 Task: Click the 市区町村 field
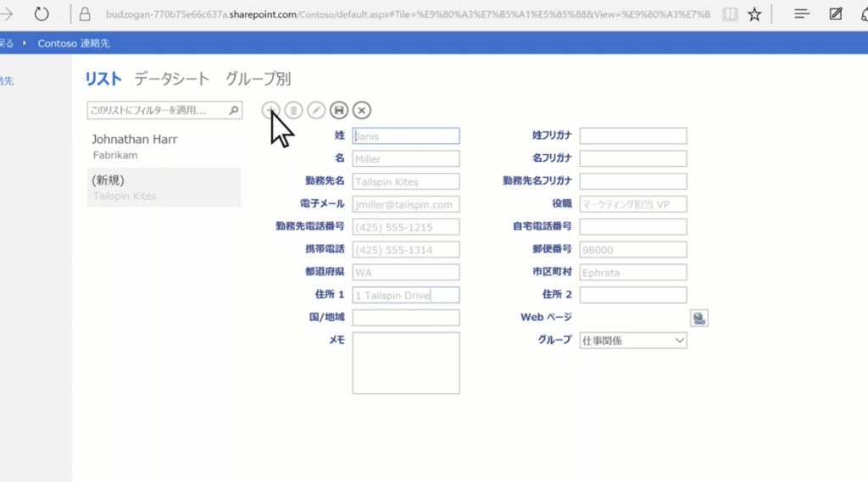[x=632, y=272]
